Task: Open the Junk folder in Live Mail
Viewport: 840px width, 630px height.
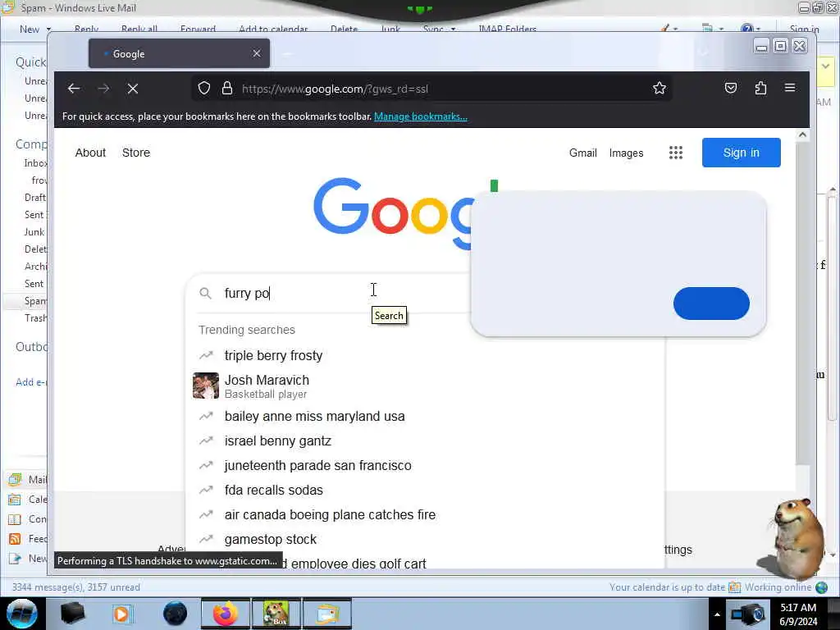Action: (34, 232)
